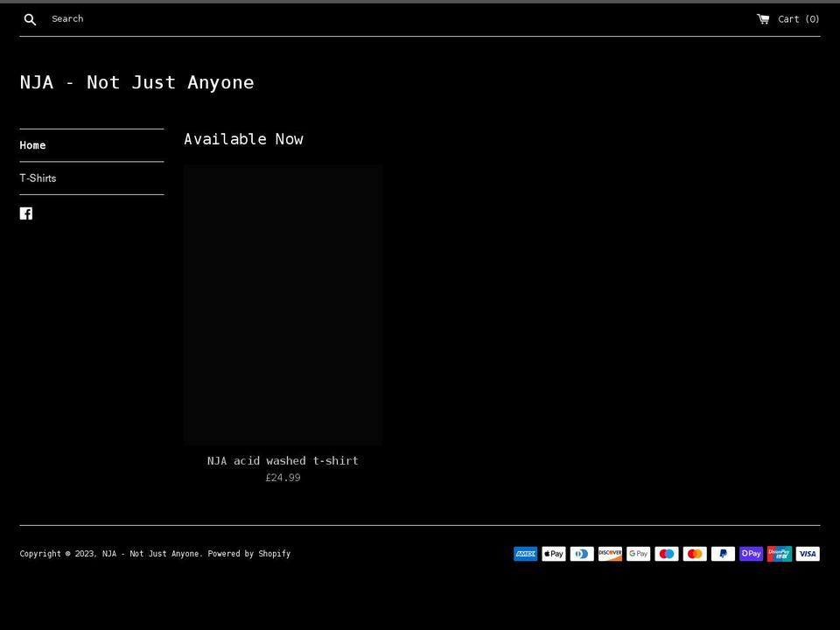840x630 pixels.
Task: Go to NJA - Not Just Anyone store title
Action: pyautogui.click(x=136, y=82)
